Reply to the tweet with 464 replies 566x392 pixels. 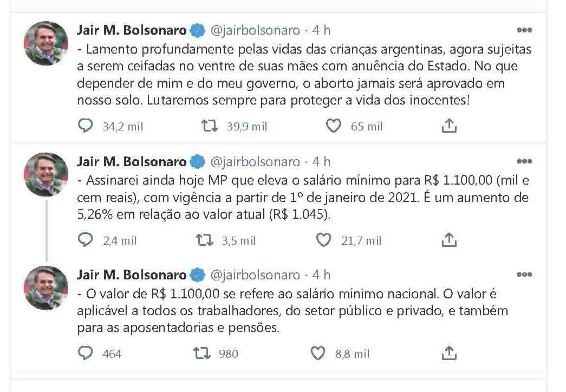click(x=86, y=354)
